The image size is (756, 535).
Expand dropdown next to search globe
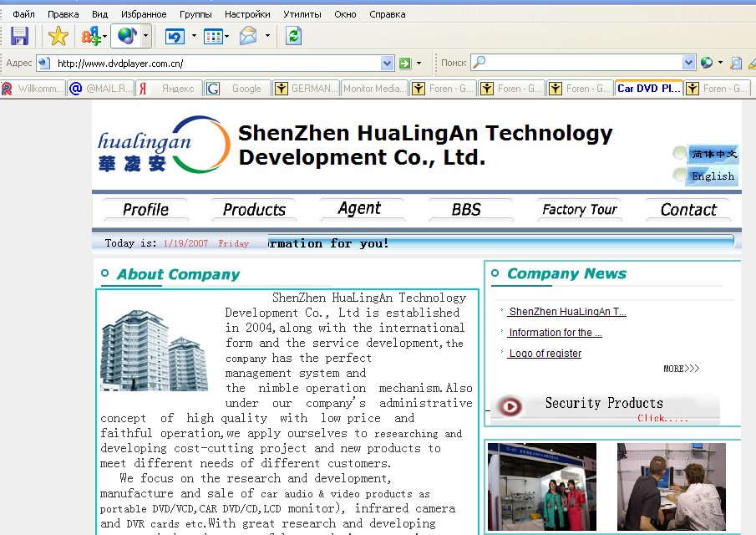pos(720,63)
